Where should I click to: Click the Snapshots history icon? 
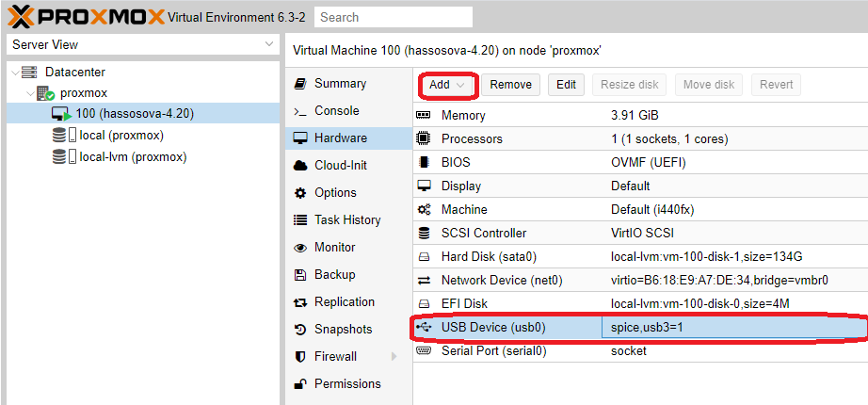300,330
